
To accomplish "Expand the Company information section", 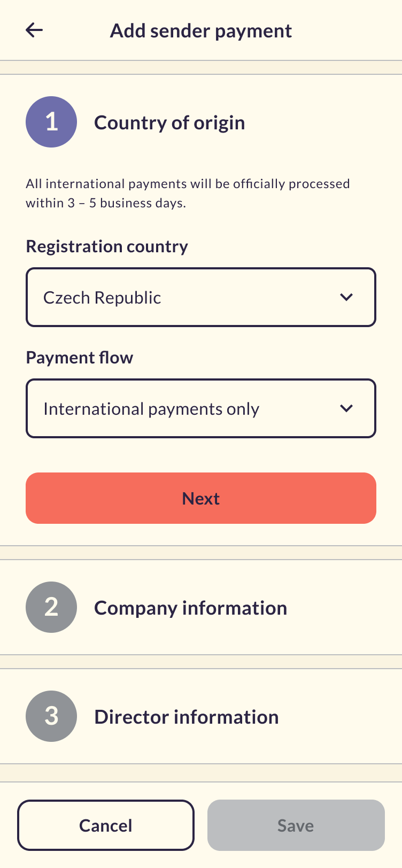I will pos(191,608).
